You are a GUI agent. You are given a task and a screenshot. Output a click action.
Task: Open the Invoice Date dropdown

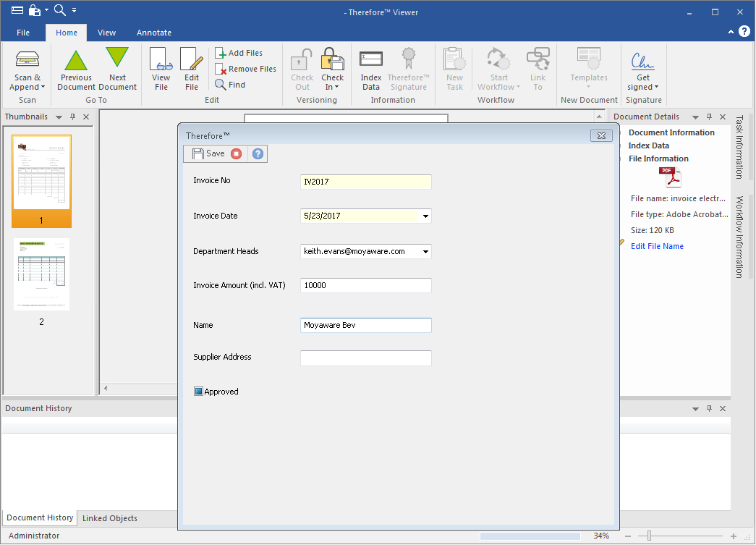[x=425, y=216]
